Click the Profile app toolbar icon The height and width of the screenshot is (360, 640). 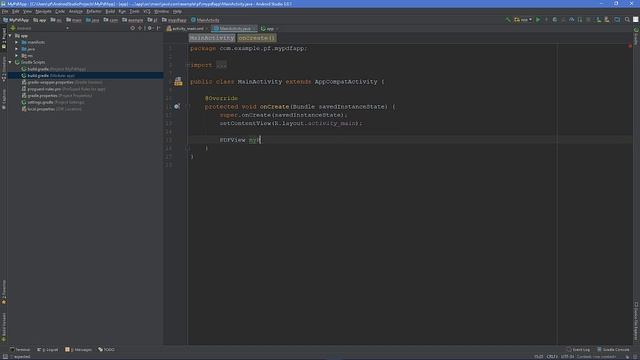pos(571,20)
